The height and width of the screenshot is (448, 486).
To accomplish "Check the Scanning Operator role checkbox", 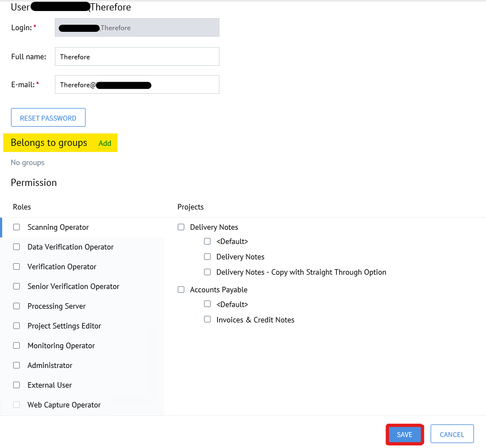I will 16,227.
